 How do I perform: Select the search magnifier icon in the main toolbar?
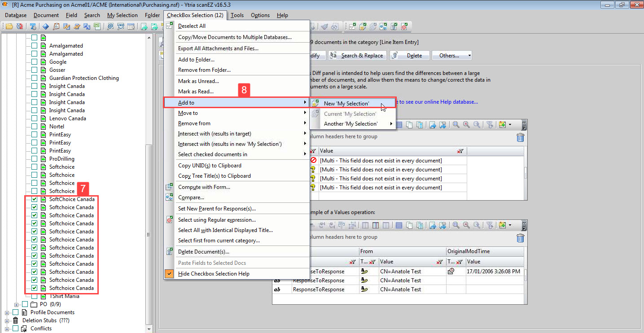pos(56,26)
